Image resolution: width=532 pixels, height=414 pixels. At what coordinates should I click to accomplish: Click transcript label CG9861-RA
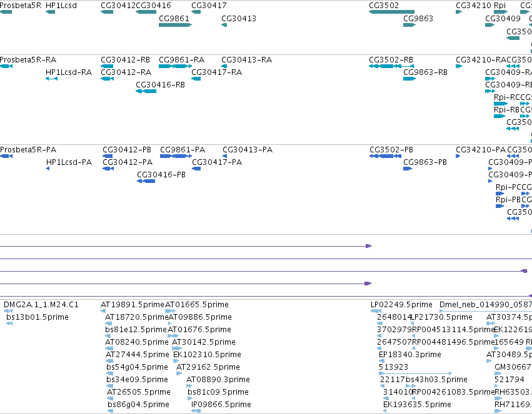181,59
